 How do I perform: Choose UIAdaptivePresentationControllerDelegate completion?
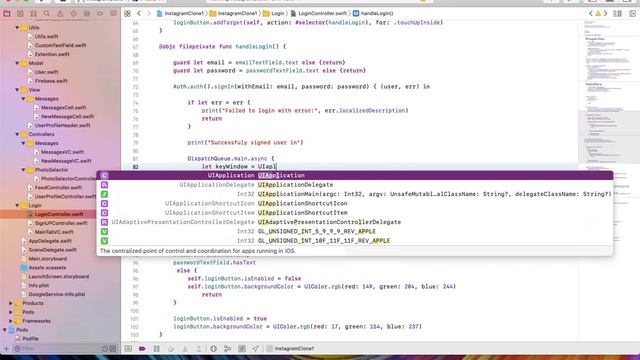pyautogui.click(x=355, y=222)
